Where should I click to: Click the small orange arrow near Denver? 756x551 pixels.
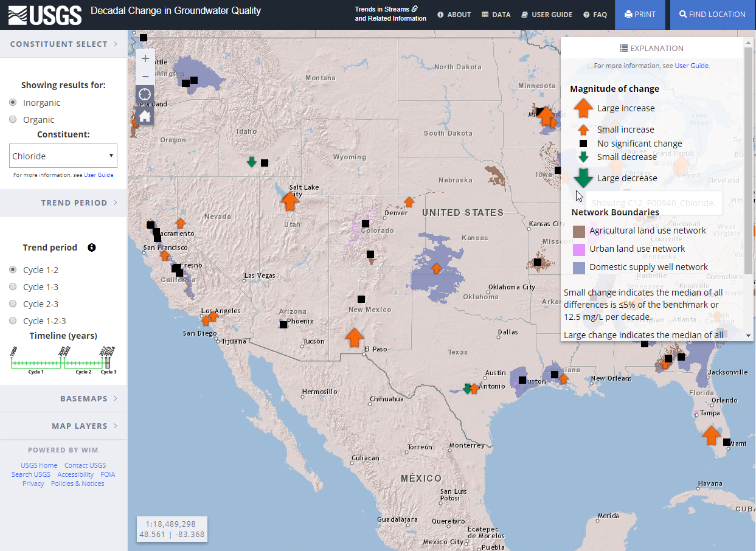(409, 201)
